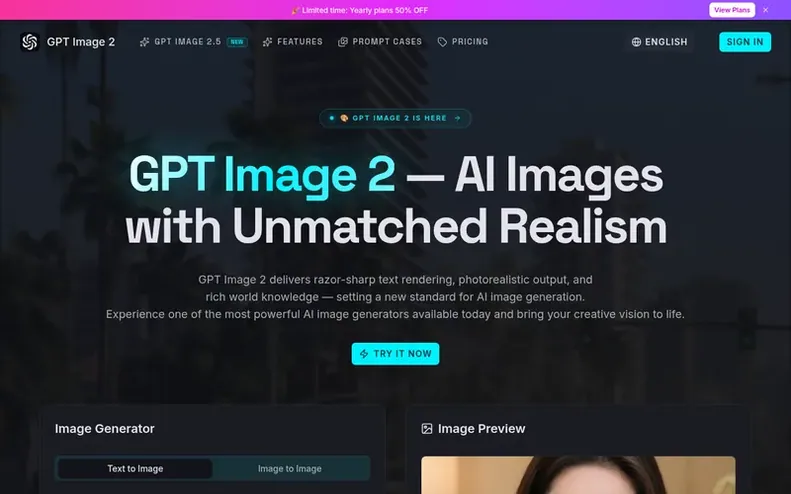Click the limited time yearly plans banner text
This screenshot has width=791, height=494.
pyautogui.click(x=360, y=10)
